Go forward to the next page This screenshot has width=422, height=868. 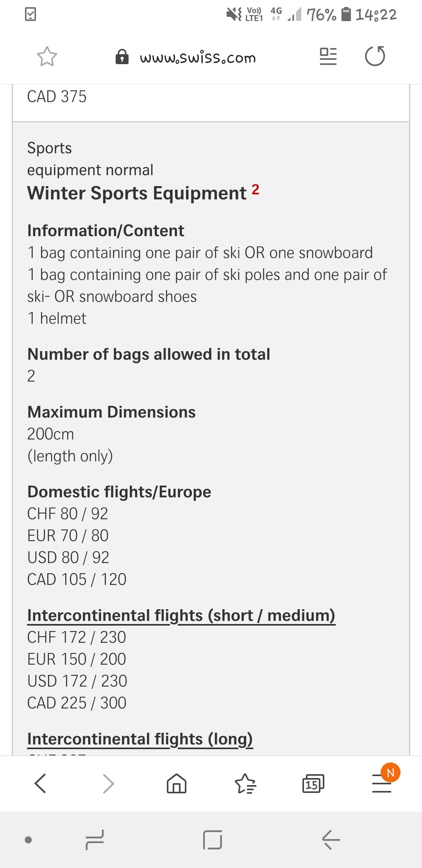pyautogui.click(x=108, y=783)
